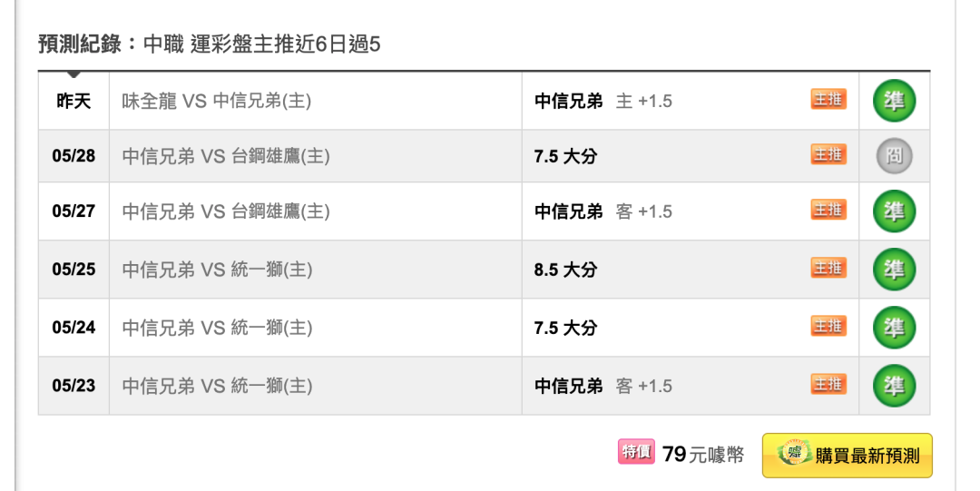Click the green 準 icon for 05/23
Viewport: 980px width, 491px height.
click(x=895, y=386)
